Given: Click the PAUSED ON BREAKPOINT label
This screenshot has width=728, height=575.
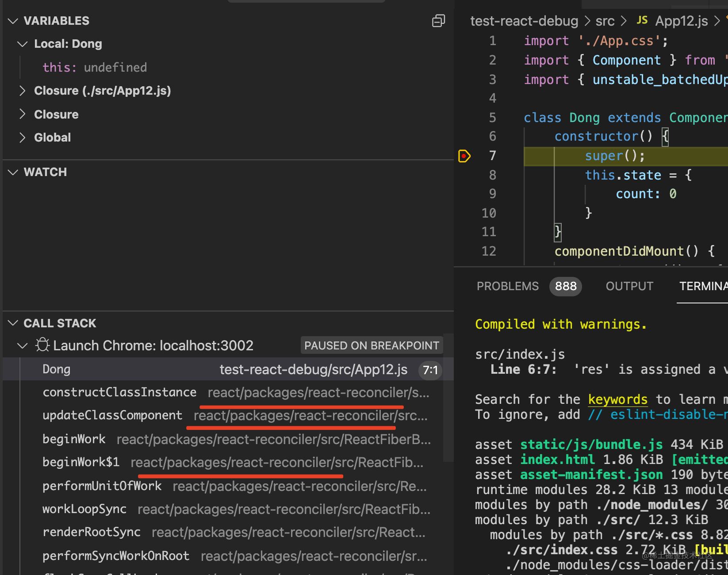Looking at the screenshot, I should (x=372, y=345).
